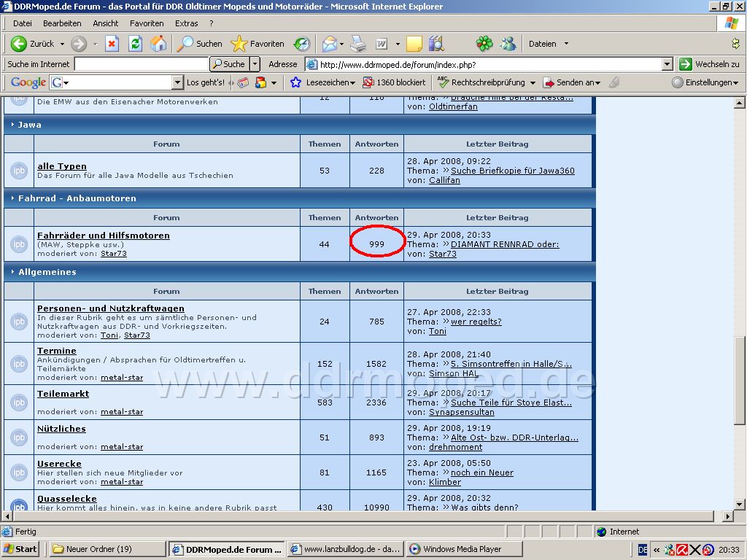Click the vertical scrollbar down arrow
The width and height of the screenshot is (747, 560).
[x=740, y=505]
